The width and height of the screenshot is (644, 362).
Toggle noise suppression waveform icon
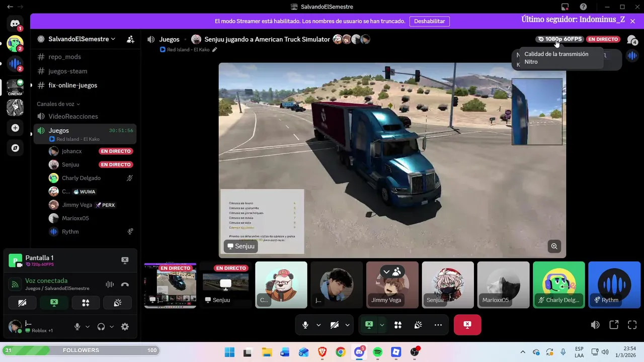click(109, 285)
